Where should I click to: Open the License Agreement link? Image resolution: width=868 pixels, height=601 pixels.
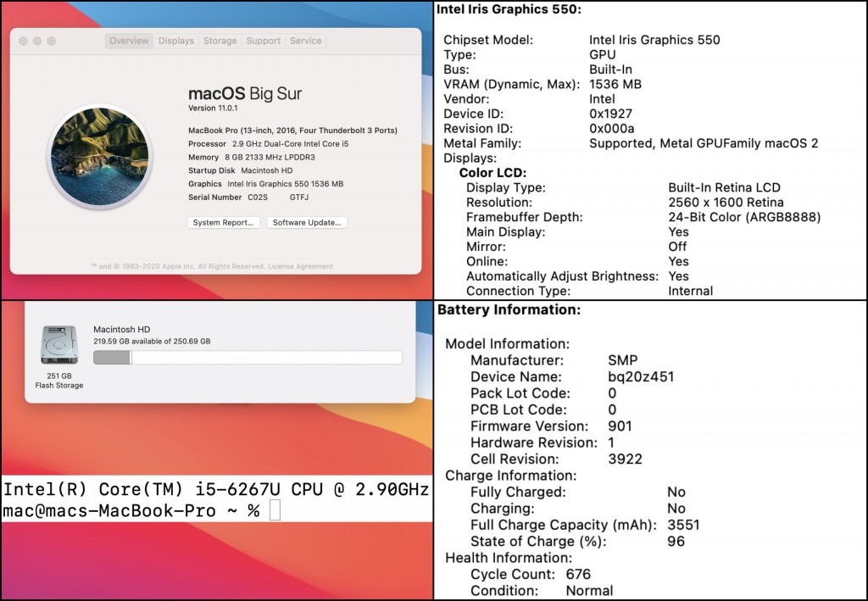click(302, 266)
